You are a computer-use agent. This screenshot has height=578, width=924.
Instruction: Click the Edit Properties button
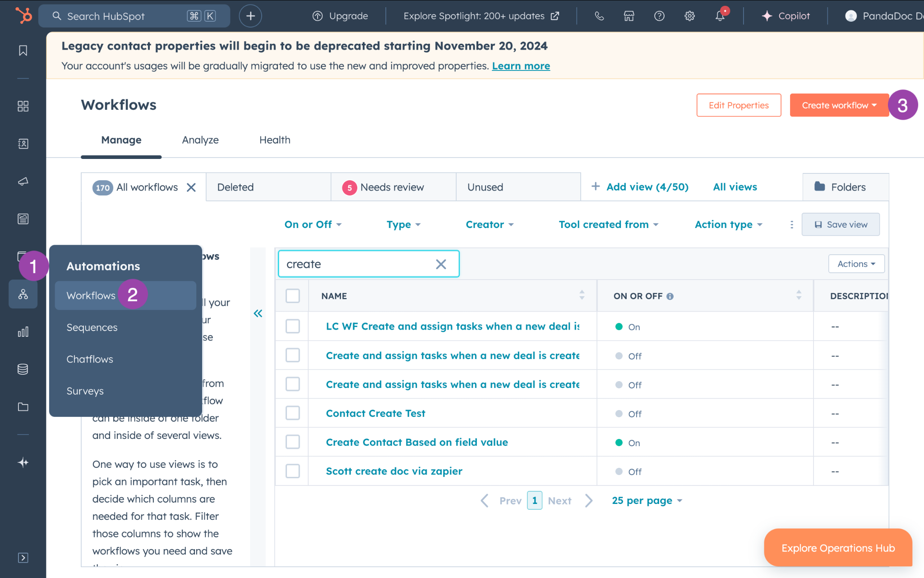pyautogui.click(x=739, y=105)
